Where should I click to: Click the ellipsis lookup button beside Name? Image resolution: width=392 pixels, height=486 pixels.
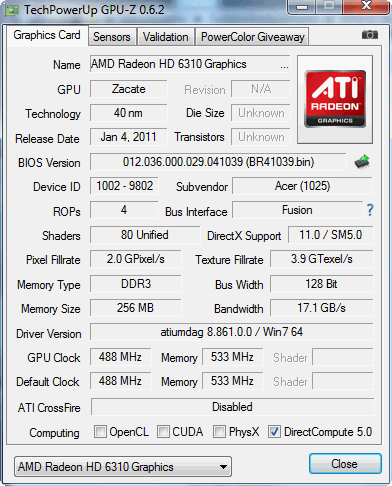point(284,65)
